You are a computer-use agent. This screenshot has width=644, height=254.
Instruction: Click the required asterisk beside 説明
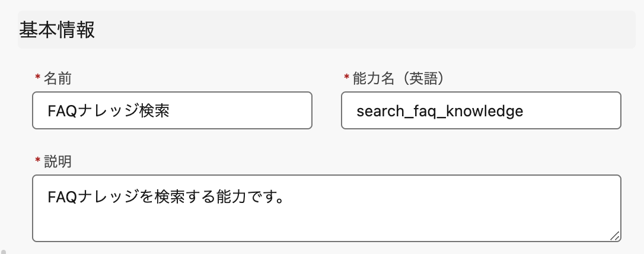38,161
